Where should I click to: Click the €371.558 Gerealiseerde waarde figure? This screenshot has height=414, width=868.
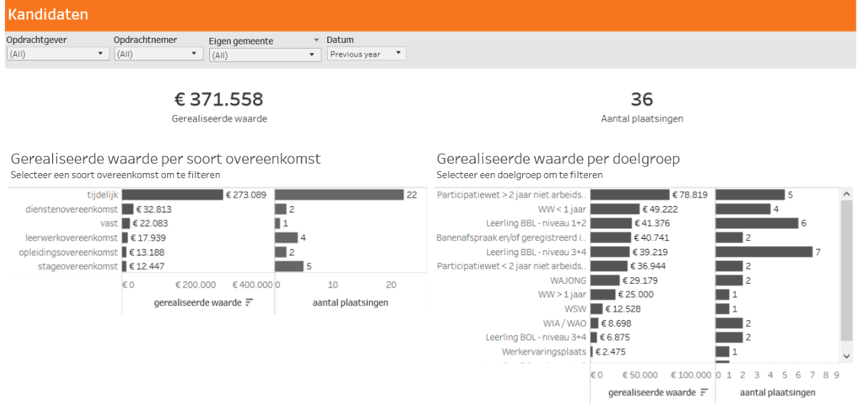click(219, 99)
